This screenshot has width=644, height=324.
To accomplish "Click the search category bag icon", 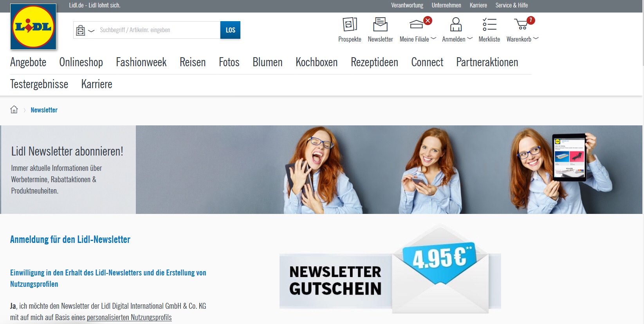I will (81, 30).
